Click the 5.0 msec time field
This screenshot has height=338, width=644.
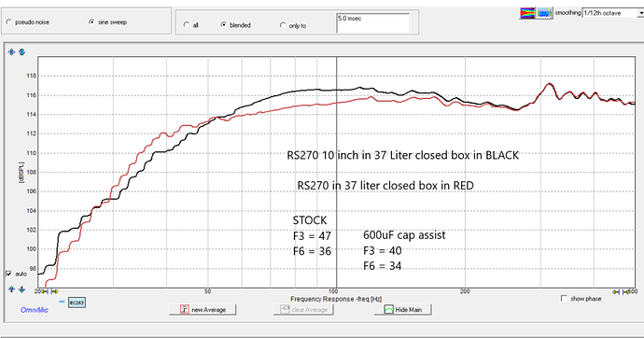pyautogui.click(x=373, y=23)
